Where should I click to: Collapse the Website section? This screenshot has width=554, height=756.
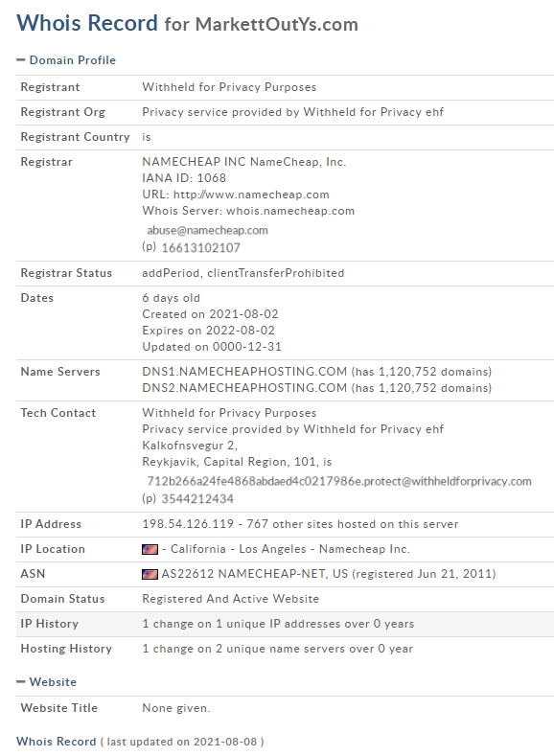click(46, 682)
